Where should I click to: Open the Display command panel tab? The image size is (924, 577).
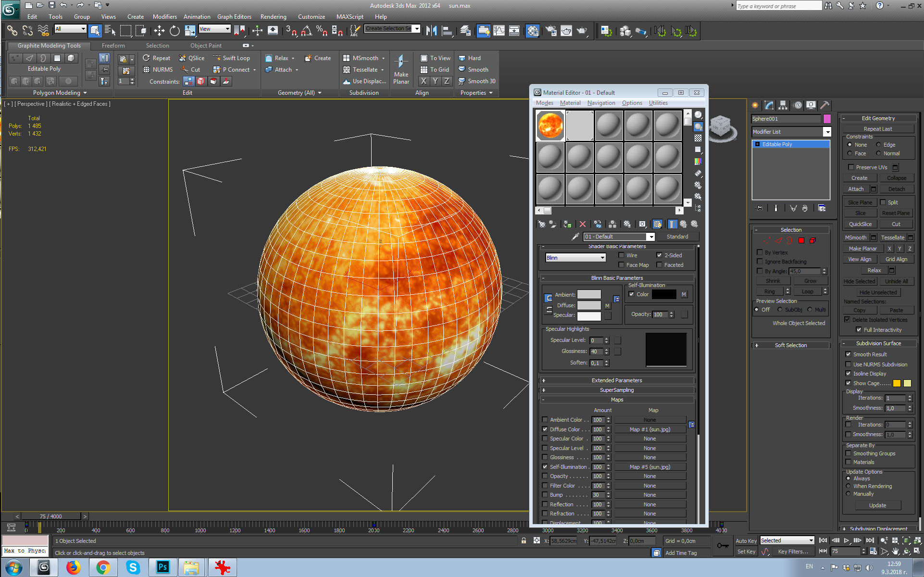point(811,105)
